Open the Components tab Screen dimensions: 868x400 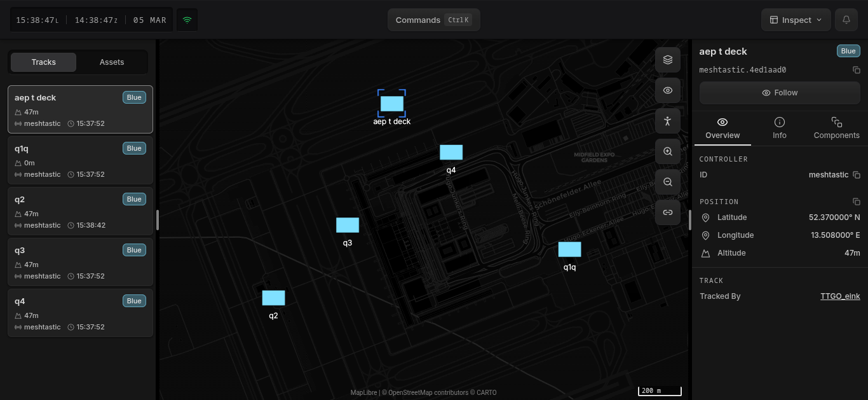coord(836,128)
